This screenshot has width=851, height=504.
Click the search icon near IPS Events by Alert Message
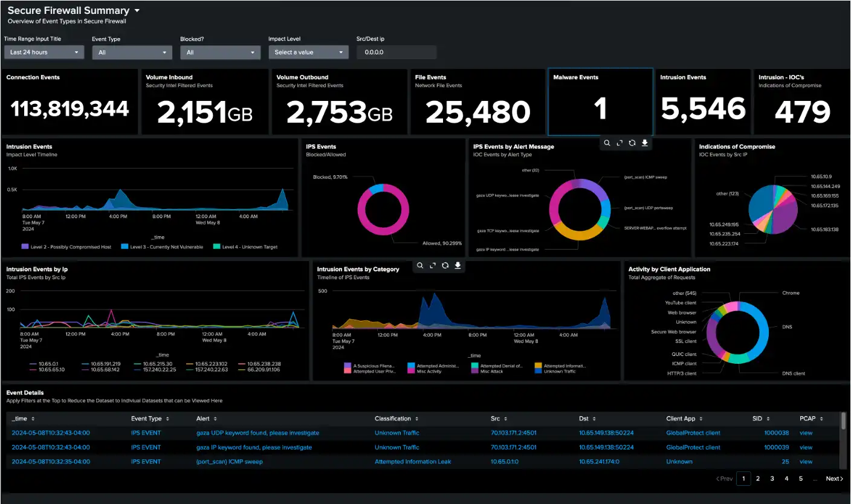(607, 143)
